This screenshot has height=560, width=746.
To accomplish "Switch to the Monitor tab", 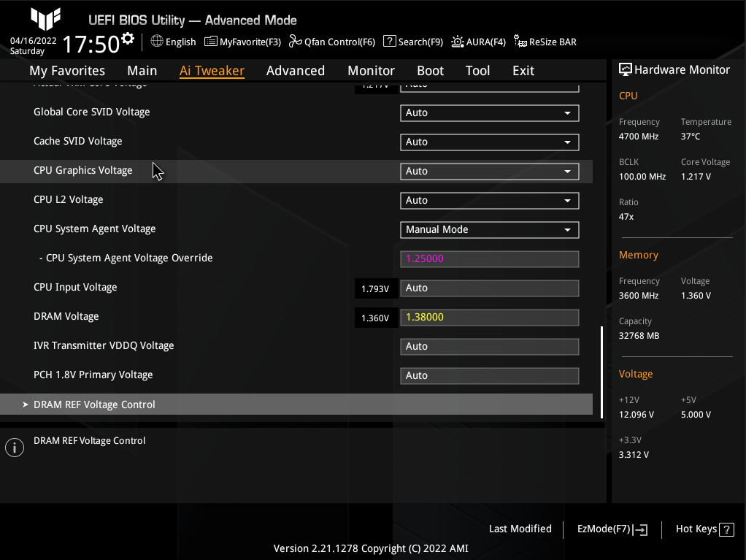I will (371, 70).
